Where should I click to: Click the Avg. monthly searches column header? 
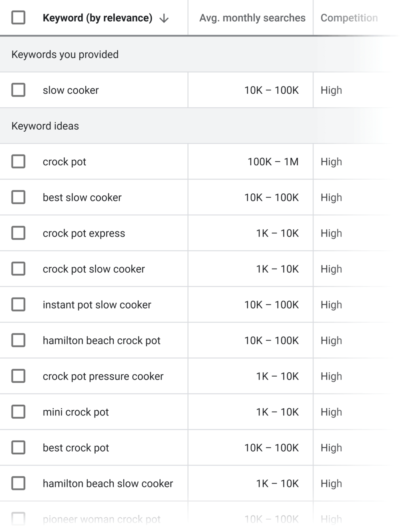[251, 18]
